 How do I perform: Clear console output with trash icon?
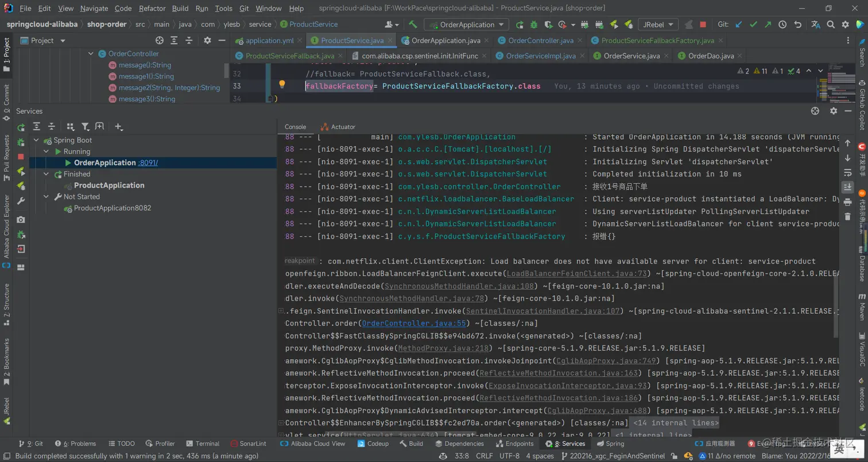(847, 216)
